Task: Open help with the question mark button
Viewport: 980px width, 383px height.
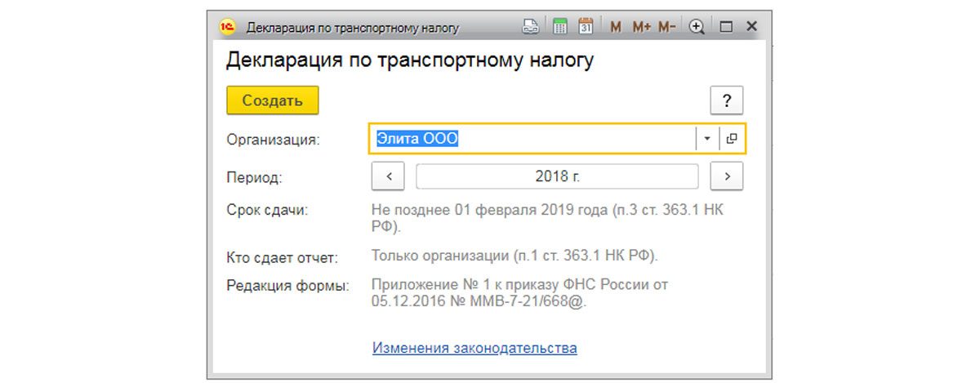Action: click(727, 101)
